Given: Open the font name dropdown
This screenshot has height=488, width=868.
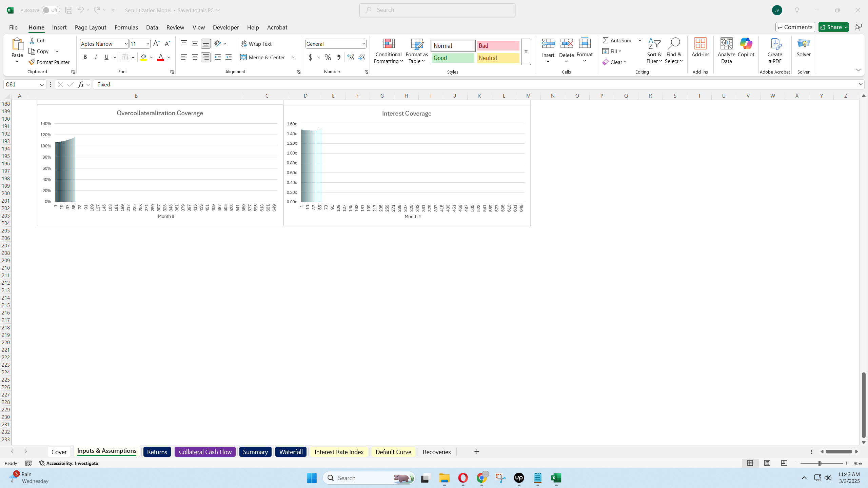Looking at the screenshot, I should [126, 44].
